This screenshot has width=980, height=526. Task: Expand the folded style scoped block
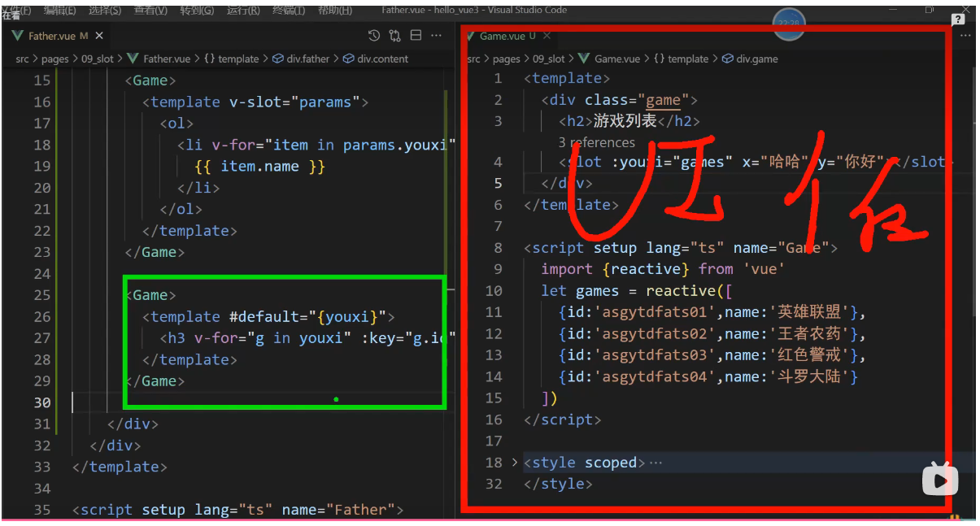515,463
